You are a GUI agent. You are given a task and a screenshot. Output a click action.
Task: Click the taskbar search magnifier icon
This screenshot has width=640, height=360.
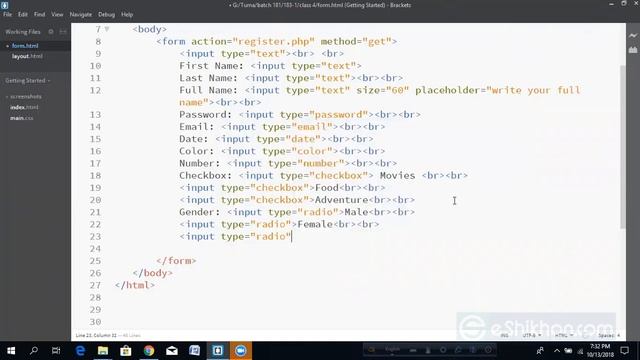click(x=34, y=351)
